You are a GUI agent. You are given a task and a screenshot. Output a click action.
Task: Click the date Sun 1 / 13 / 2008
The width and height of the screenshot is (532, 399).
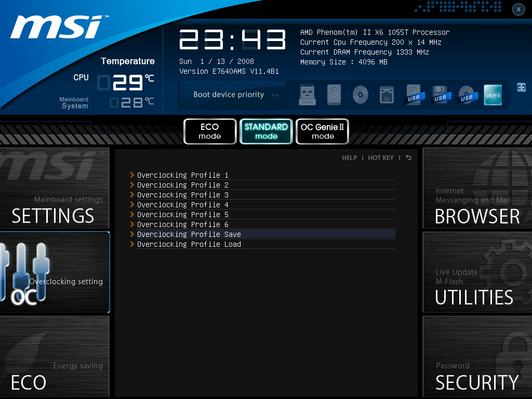(x=217, y=61)
